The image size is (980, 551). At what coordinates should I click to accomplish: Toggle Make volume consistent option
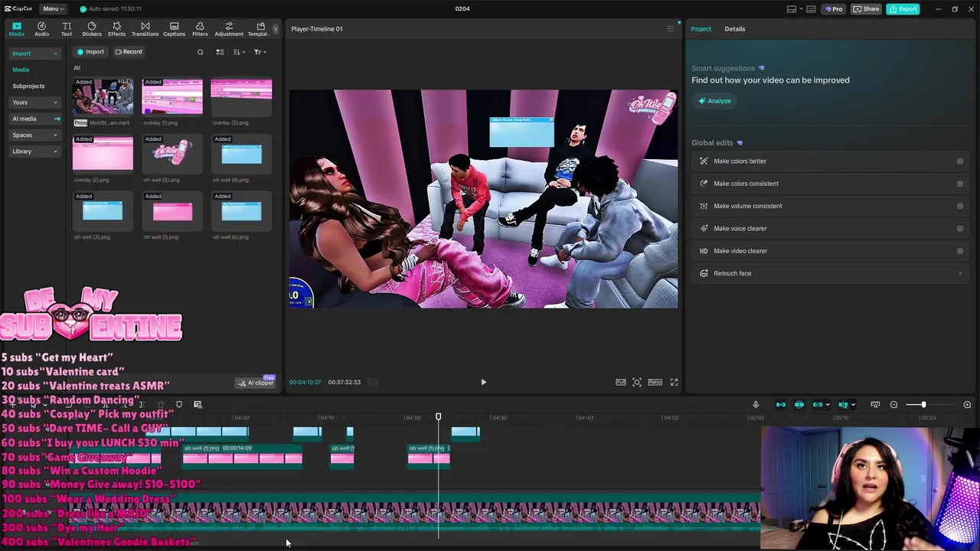(959, 206)
